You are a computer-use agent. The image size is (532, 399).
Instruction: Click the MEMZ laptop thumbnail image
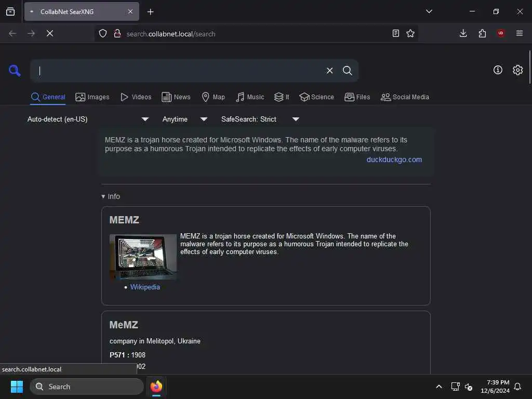[143, 257]
